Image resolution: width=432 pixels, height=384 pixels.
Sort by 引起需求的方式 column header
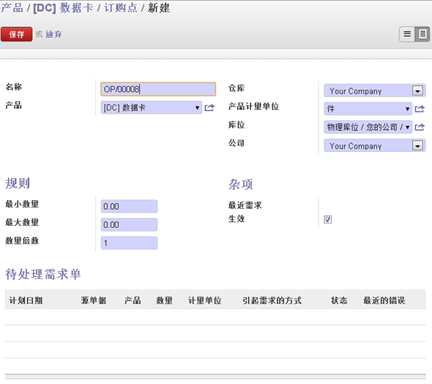coord(272,300)
